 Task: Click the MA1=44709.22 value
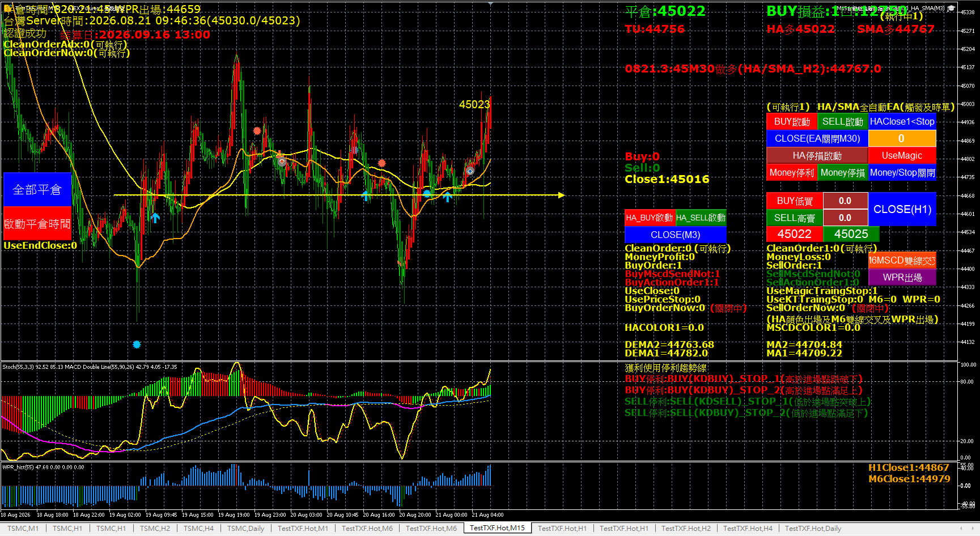(804, 353)
